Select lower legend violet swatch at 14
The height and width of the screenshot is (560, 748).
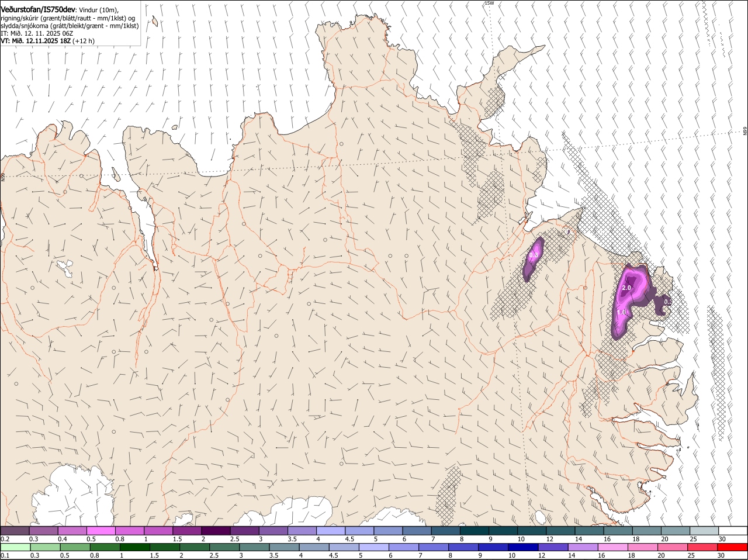[x=584, y=547]
